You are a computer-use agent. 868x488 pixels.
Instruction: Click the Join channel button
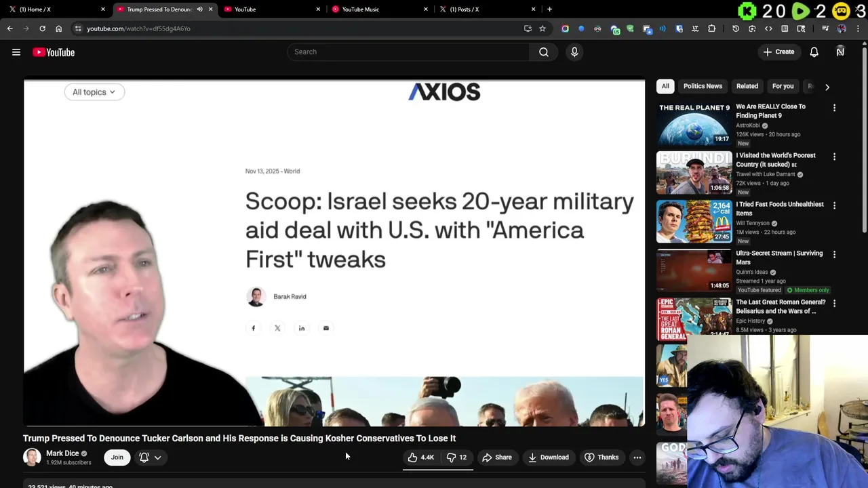point(117,457)
